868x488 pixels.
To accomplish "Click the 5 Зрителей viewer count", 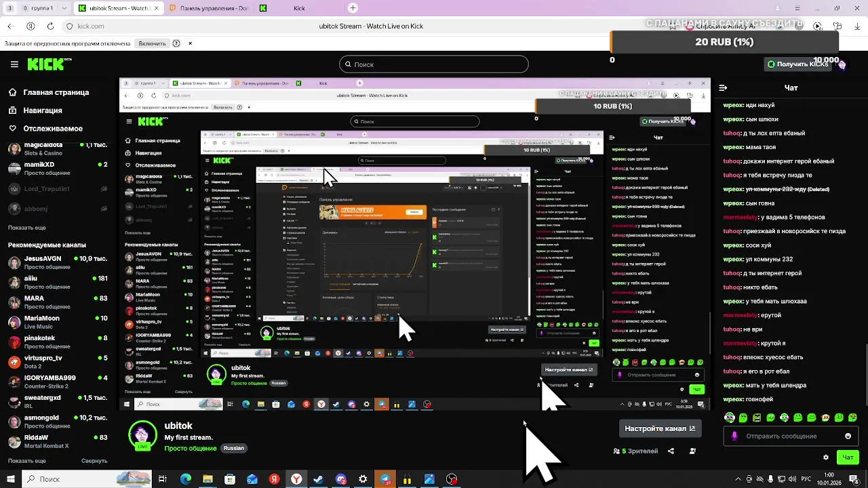I will tap(635, 451).
